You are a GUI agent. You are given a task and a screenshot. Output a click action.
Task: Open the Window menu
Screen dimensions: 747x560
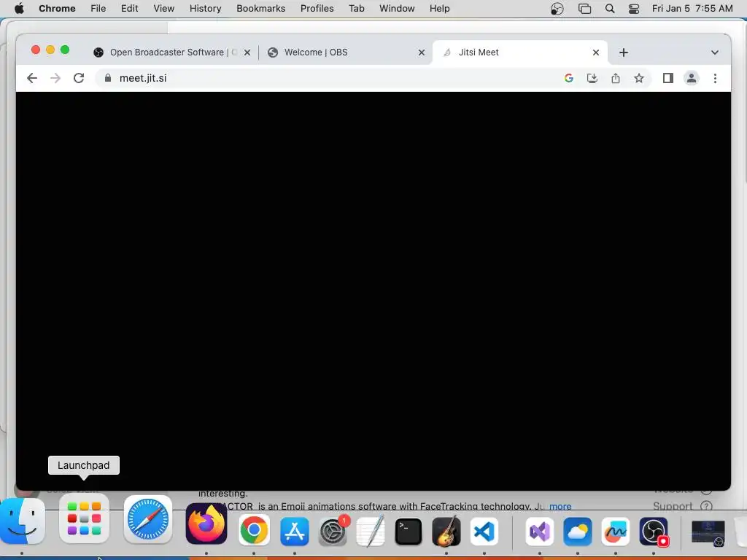(397, 9)
